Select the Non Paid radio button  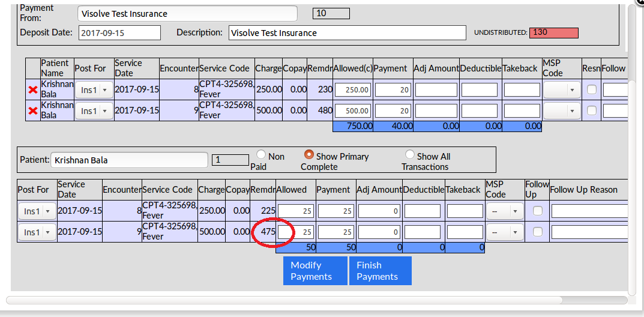(x=261, y=155)
